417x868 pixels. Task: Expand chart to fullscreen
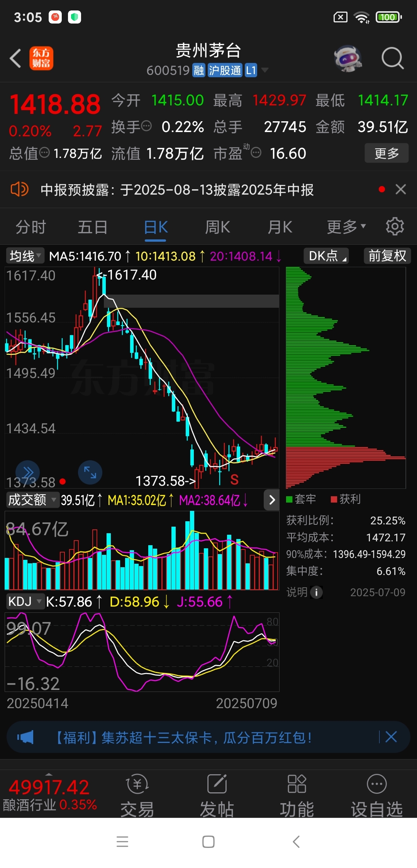tap(90, 472)
